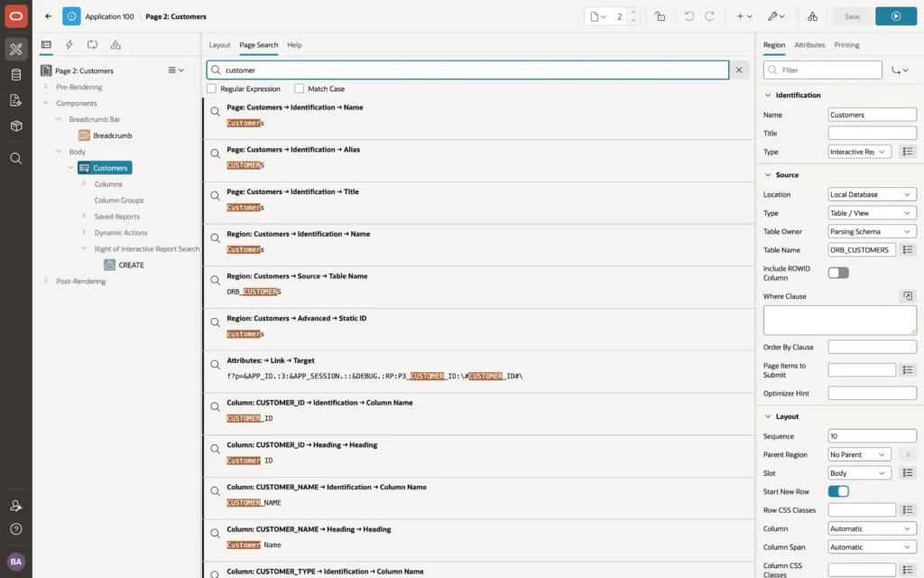Open toolbar Shared Components icon

pos(812,16)
